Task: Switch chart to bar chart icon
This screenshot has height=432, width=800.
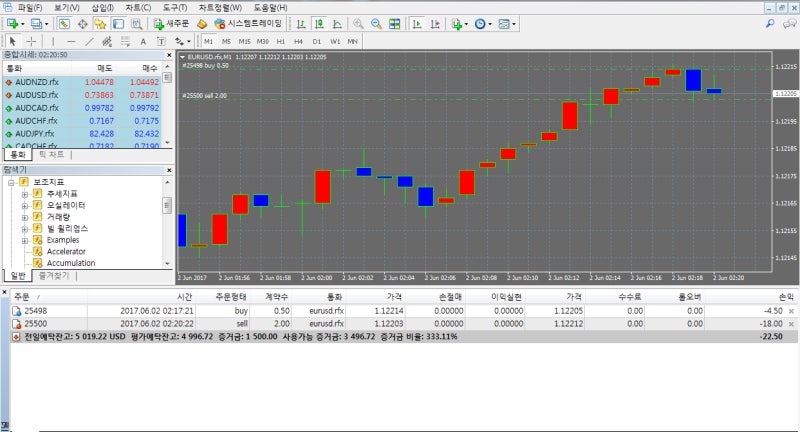Action: click(x=301, y=23)
